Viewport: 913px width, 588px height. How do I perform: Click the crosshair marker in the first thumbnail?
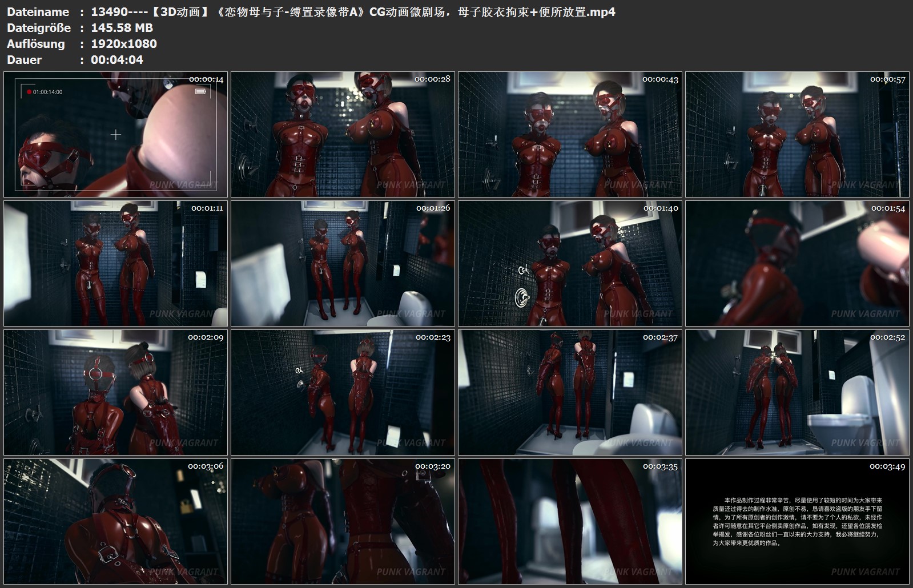[x=116, y=135]
